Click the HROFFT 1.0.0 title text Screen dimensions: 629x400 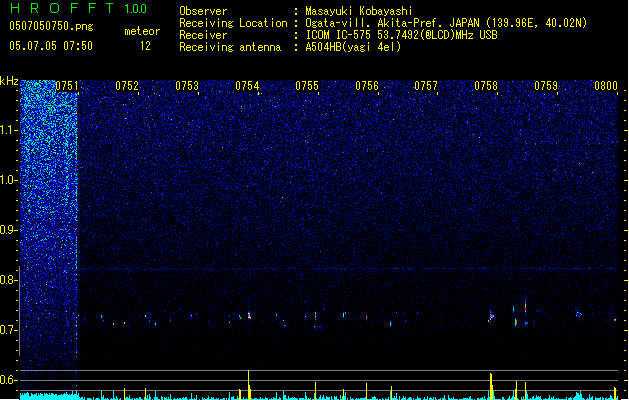click(x=79, y=8)
